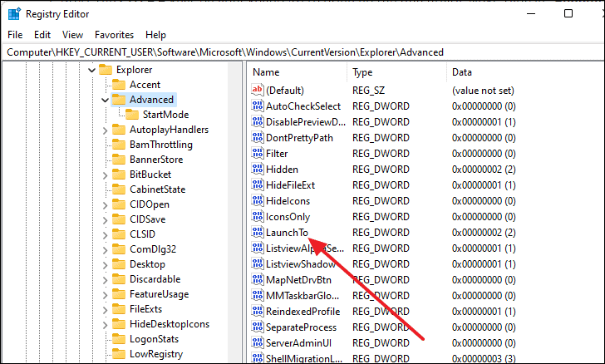The width and height of the screenshot is (605, 364).
Task: Select the LaunchTo value name
Action: click(287, 233)
